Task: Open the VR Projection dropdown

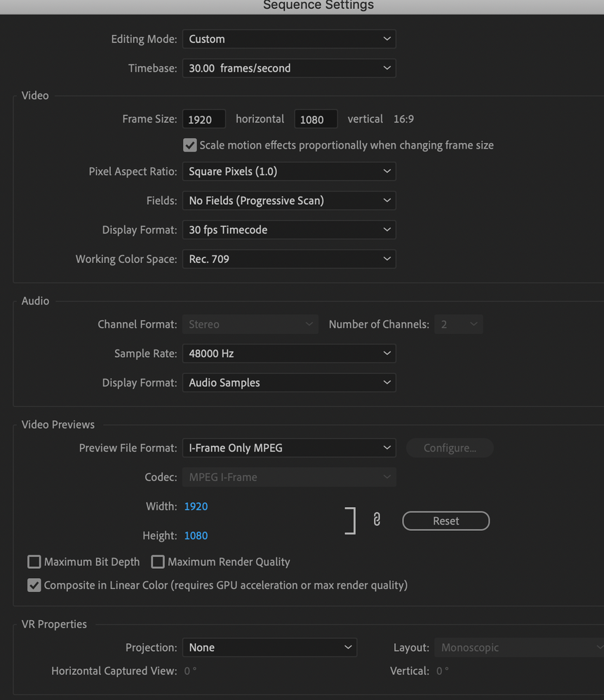Action: coord(269,647)
